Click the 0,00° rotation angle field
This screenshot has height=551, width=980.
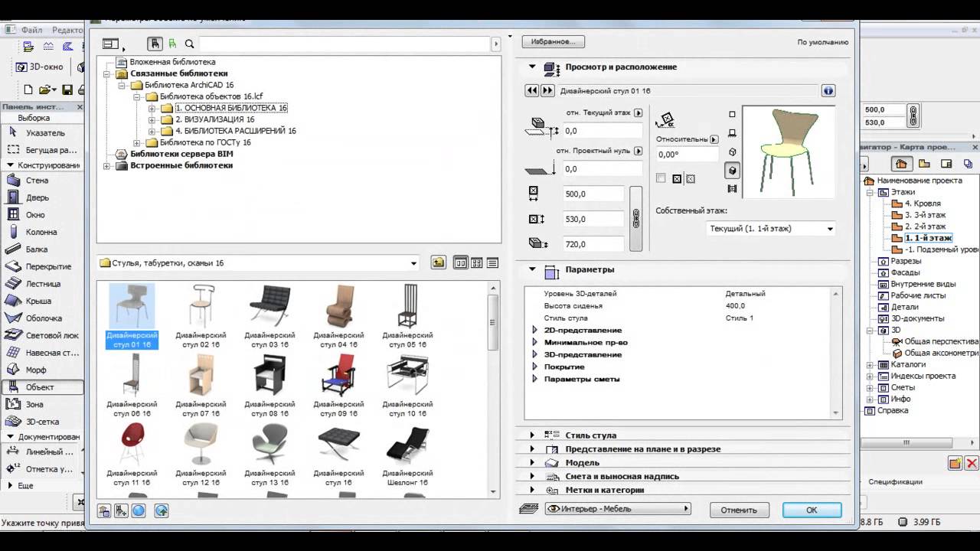pyautogui.click(x=687, y=155)
